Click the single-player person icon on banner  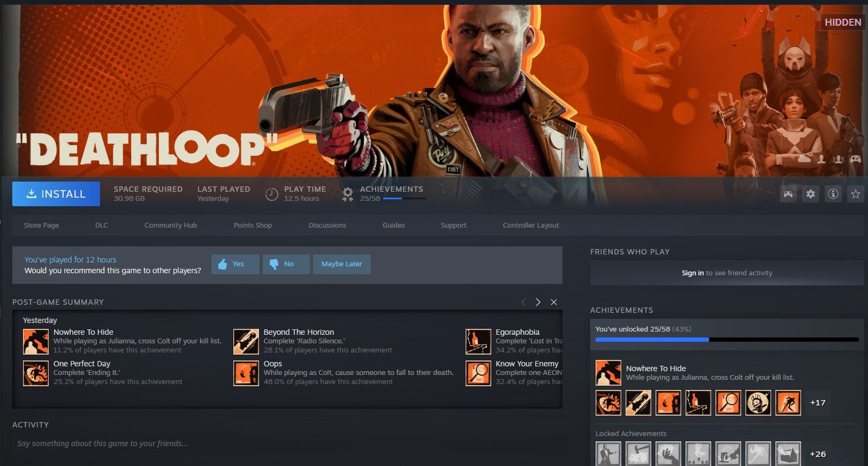click(x=821, y=159)
